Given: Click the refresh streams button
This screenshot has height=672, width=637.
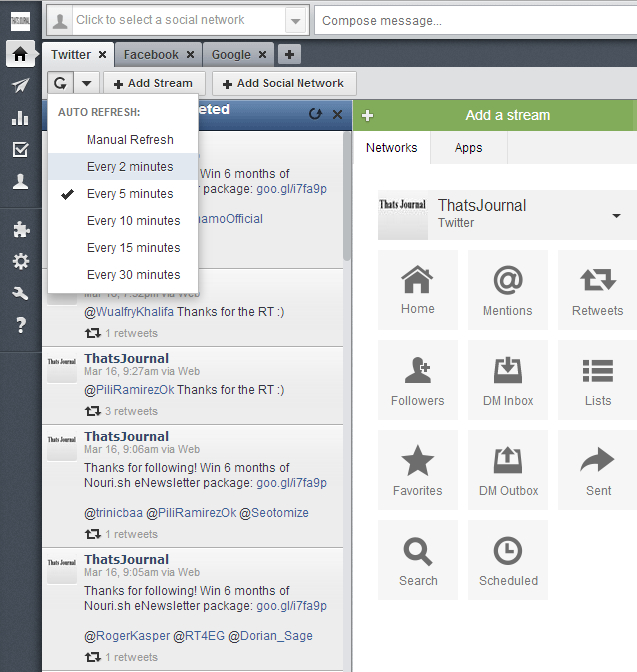Looking at the screenshot, I should tap(61, 83).
